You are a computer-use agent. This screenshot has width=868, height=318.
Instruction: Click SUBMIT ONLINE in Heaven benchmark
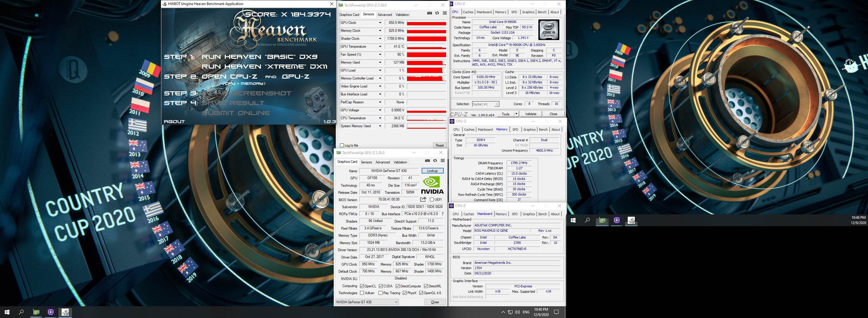point(236,113)
